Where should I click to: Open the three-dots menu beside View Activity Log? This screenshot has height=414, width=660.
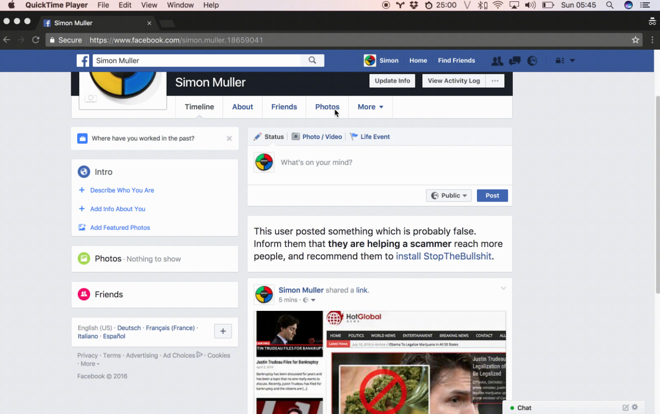point(495,81)
